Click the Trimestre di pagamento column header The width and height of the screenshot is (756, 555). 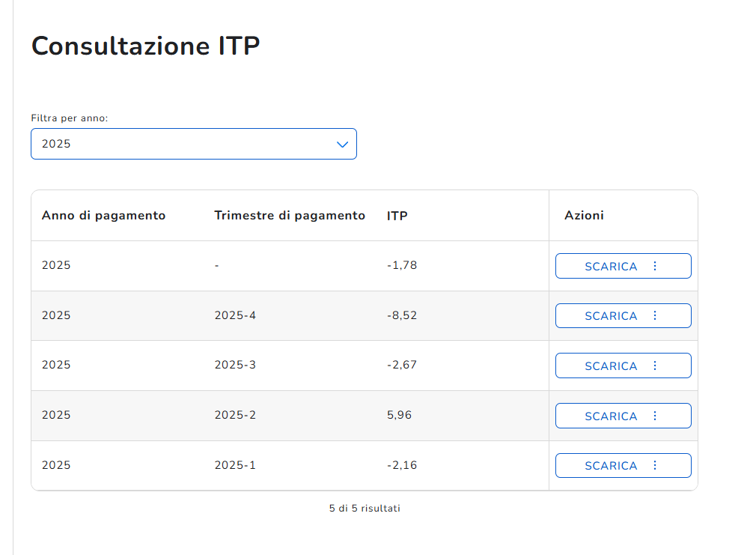click(x=290, y=216)
